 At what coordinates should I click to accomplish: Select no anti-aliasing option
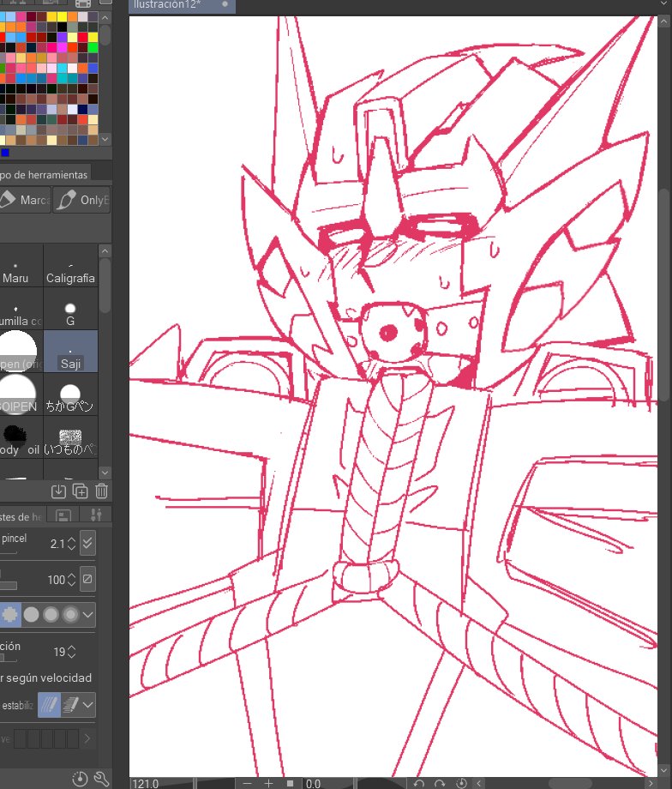tap(10, 614)
